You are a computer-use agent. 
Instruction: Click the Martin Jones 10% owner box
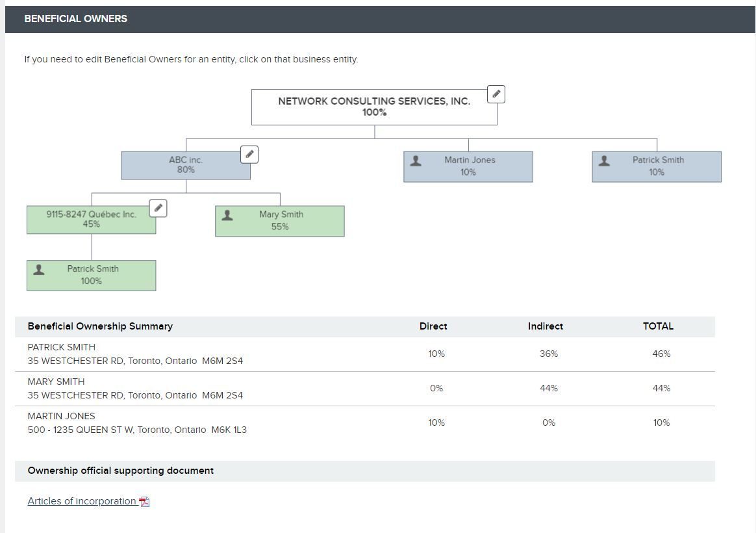coord(468,167)
